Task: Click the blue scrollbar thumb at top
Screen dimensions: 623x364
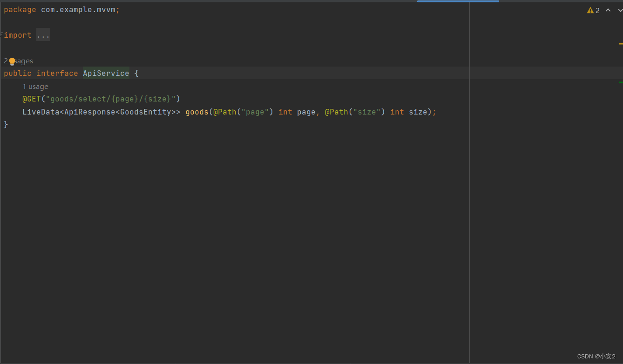Action: pos(458,1)
